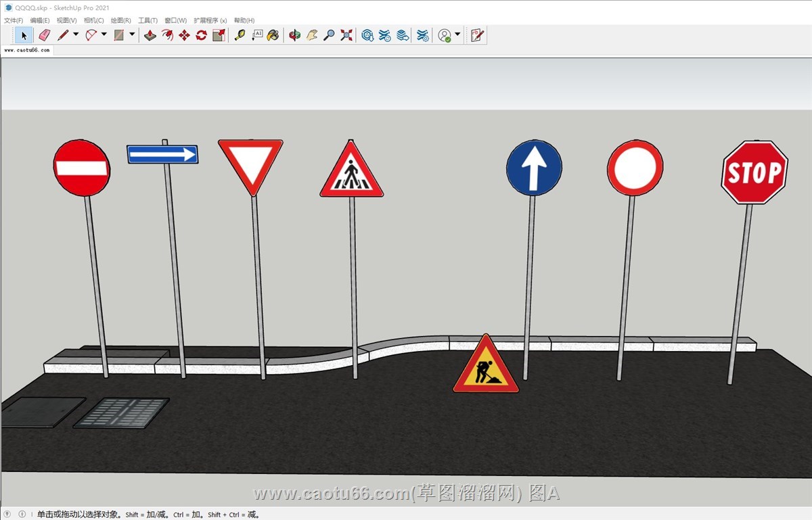Open the Shape tool dropdown arrow

132,34
